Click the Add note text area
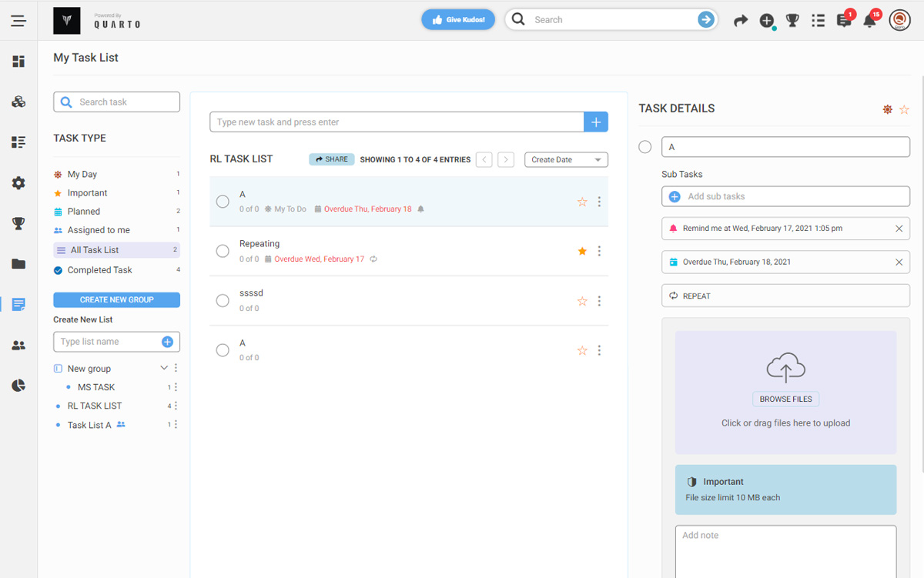The height and width of the screenshot is (578, 924). pyautogui.click(x=785, y=551)
